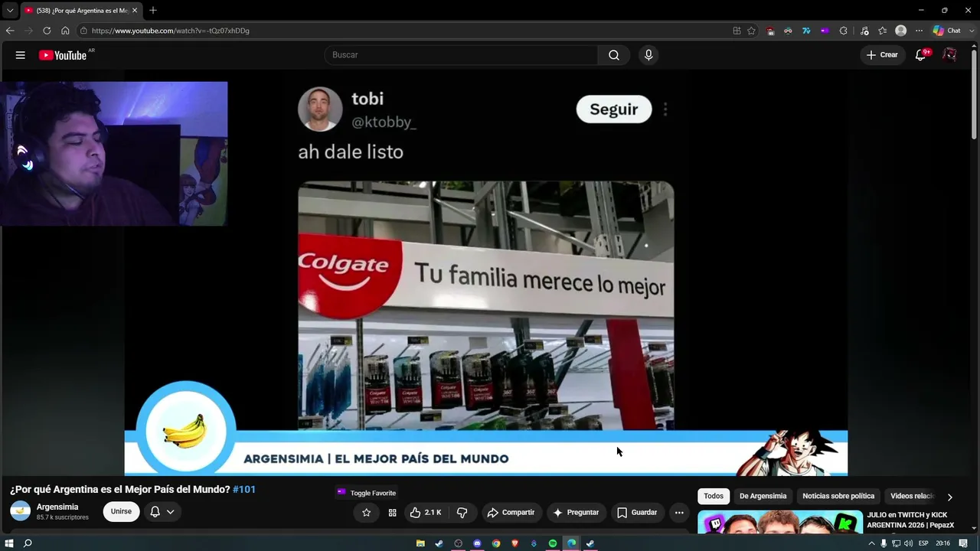Reload the page
The width and height of the screenshot is (980, 551).
[x=47, y=31]
